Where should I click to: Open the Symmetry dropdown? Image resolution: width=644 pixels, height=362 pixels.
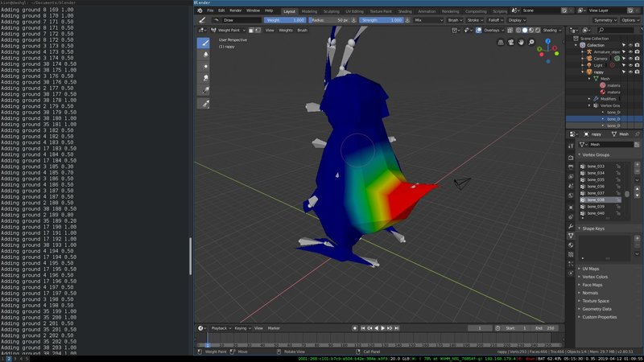tap(605, 20)
